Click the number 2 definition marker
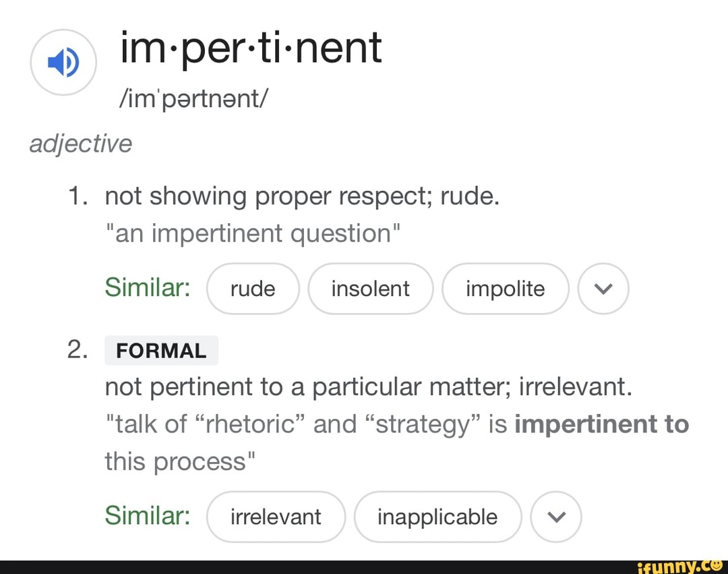The height and width of the screenshot is (574, 728). point(78,349)
